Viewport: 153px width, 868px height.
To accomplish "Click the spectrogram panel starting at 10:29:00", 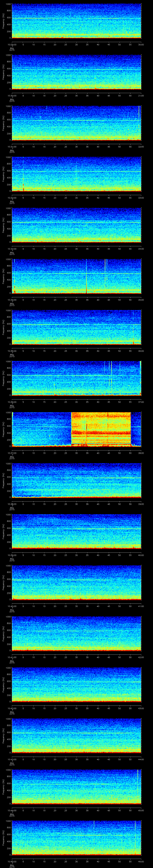I will click(x=76, y=21).
